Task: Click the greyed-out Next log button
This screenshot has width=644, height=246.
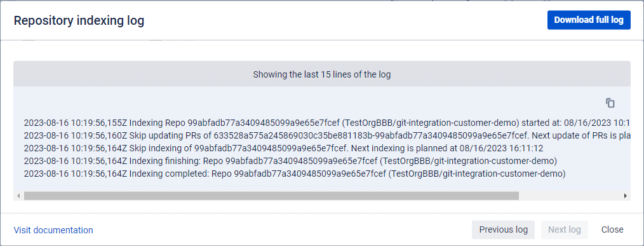Action: [x=565, y=229]
